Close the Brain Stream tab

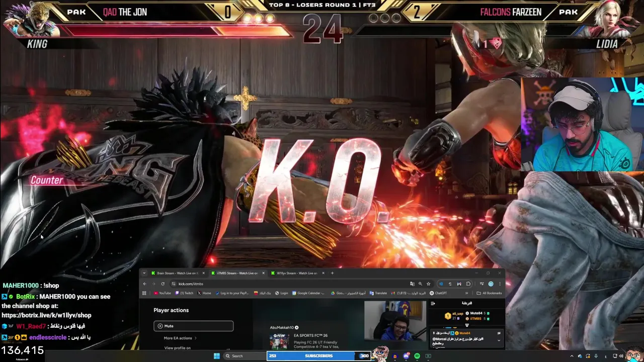(203, 273)
